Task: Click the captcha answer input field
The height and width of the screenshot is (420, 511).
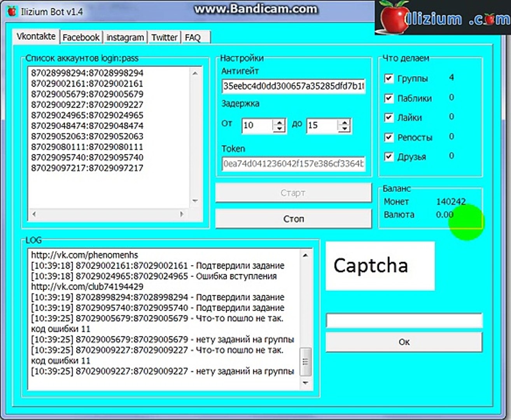Action: point(404,321)
